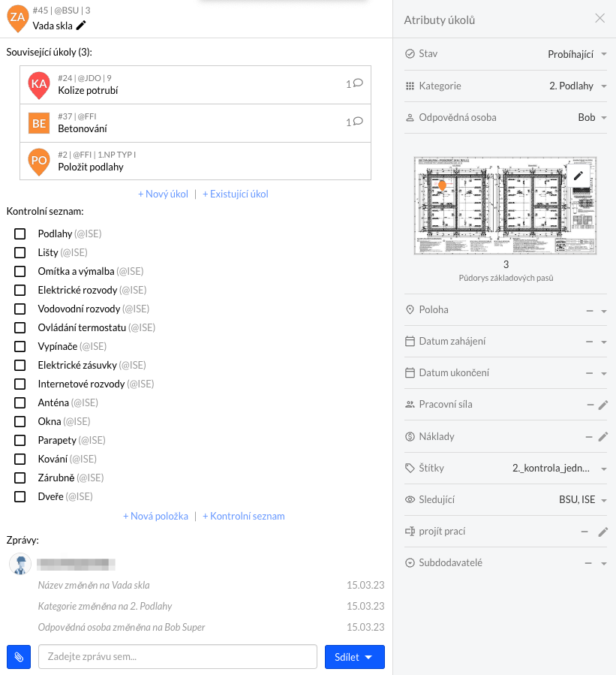Click the Nová položka link
Viewport: 616px width, 675px height.
(156, 516)
